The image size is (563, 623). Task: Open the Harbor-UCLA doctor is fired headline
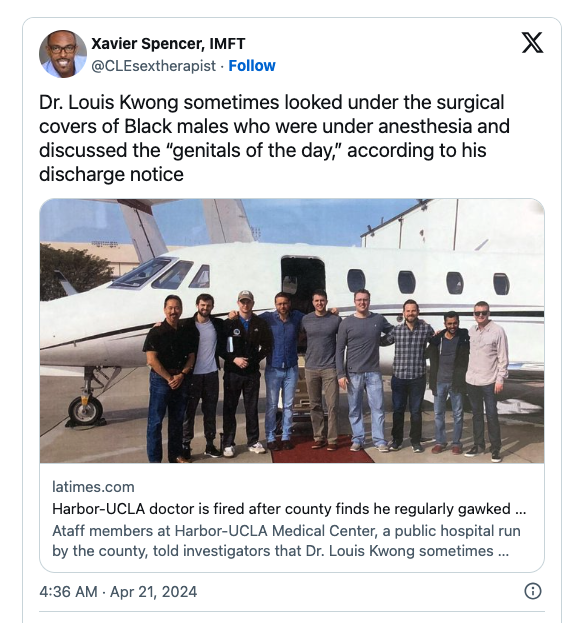(x=289, y=509)
